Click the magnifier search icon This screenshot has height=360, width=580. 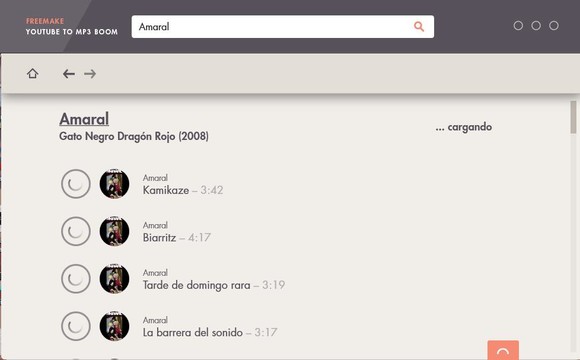(419, 26)
